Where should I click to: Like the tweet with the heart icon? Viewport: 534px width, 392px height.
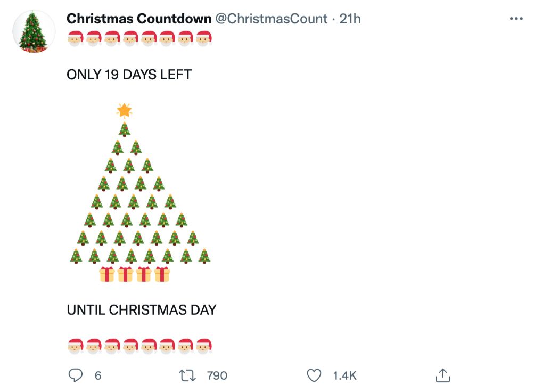tap(314, 375)
